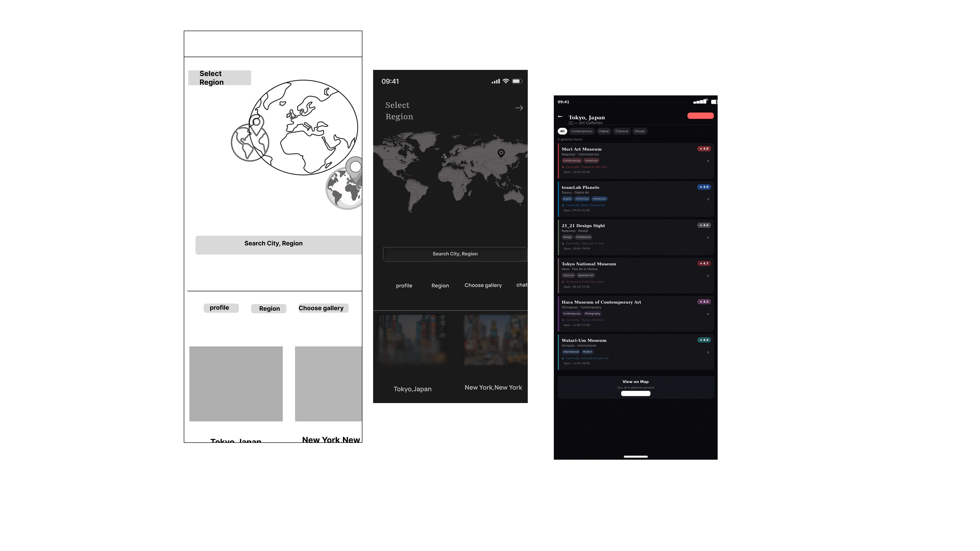Click the dark Search City, Region field
980x551 pixels.
455,254
